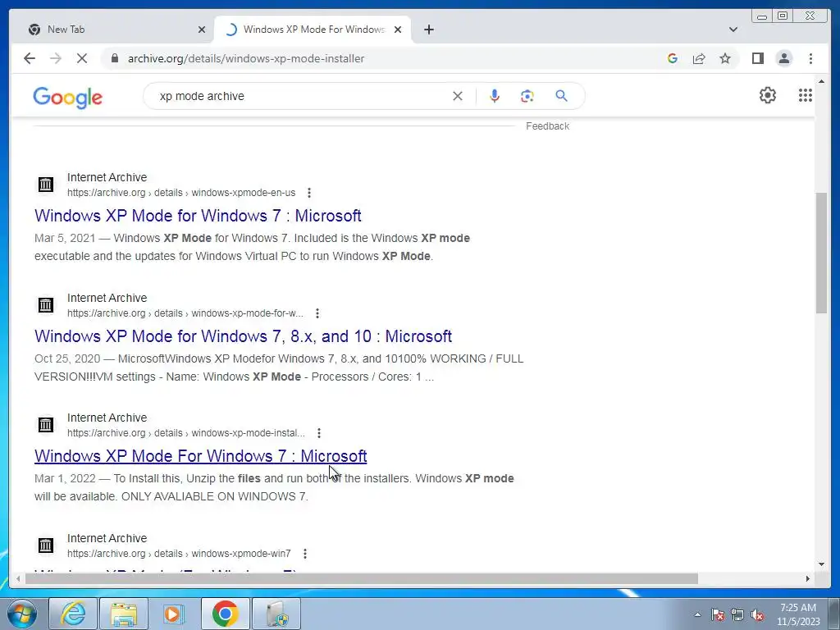Open Windows Explorer folder on taskbar

(124, 614)
